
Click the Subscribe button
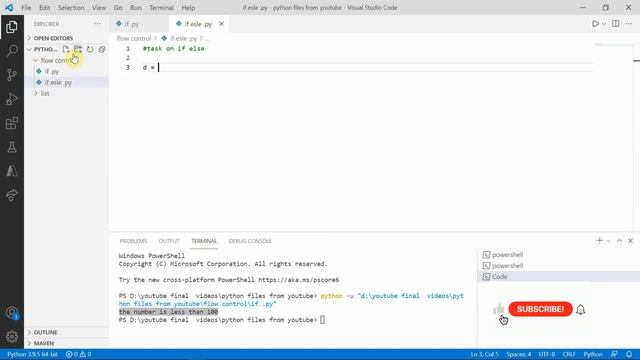coord(540,309)
